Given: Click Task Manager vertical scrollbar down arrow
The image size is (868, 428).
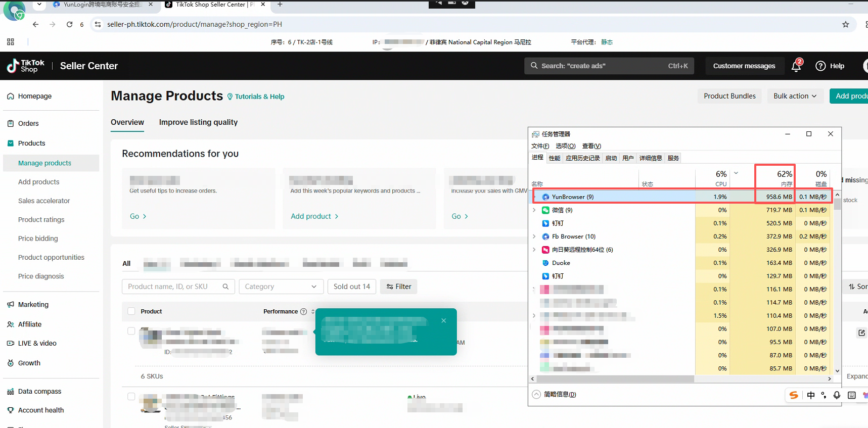Looking at the screenshot, I should (x=837, y=371).
